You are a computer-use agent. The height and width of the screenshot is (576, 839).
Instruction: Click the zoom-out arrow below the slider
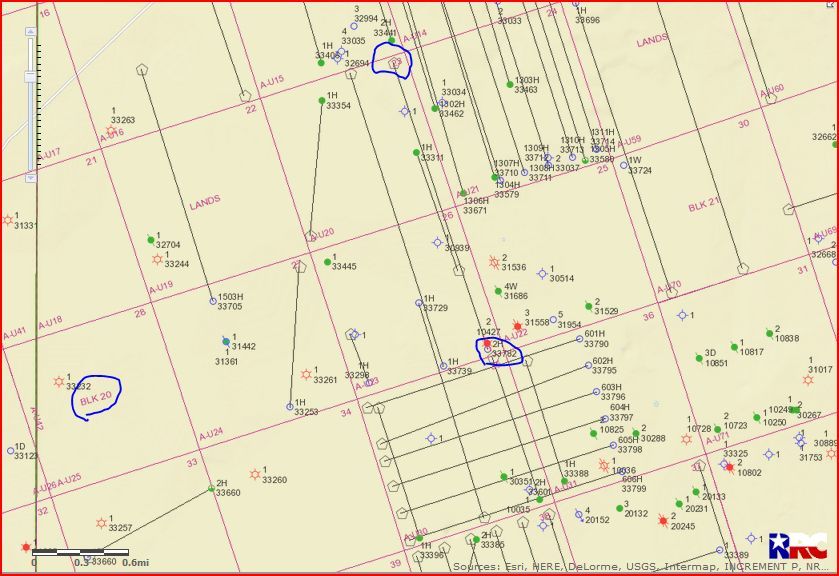pos(30,177)
